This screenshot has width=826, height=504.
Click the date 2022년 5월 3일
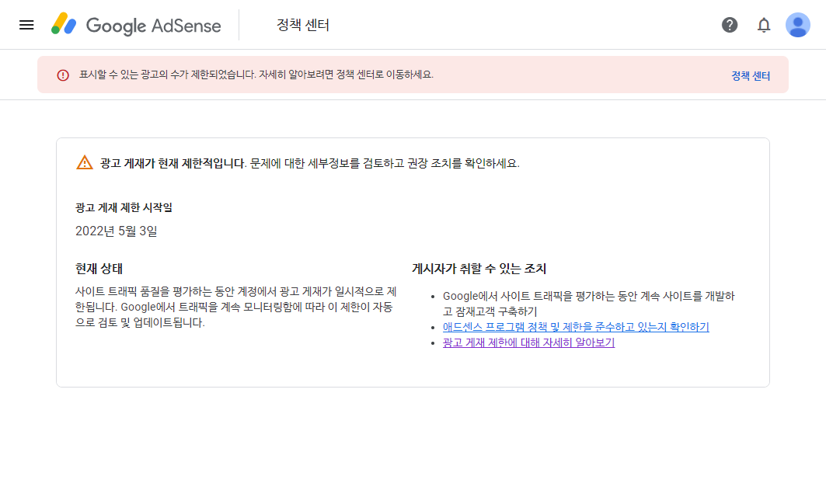click(117, 231)
